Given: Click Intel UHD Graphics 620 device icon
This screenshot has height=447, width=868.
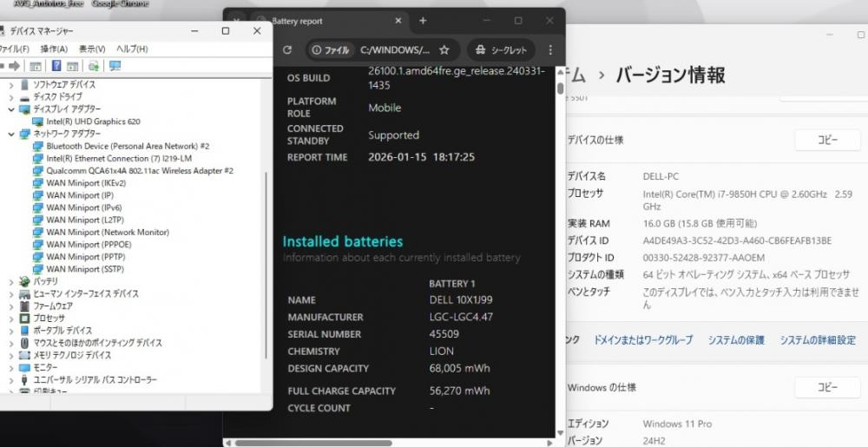Looking at the screenshot, I should pyautogui.click(x=37, y=122).
